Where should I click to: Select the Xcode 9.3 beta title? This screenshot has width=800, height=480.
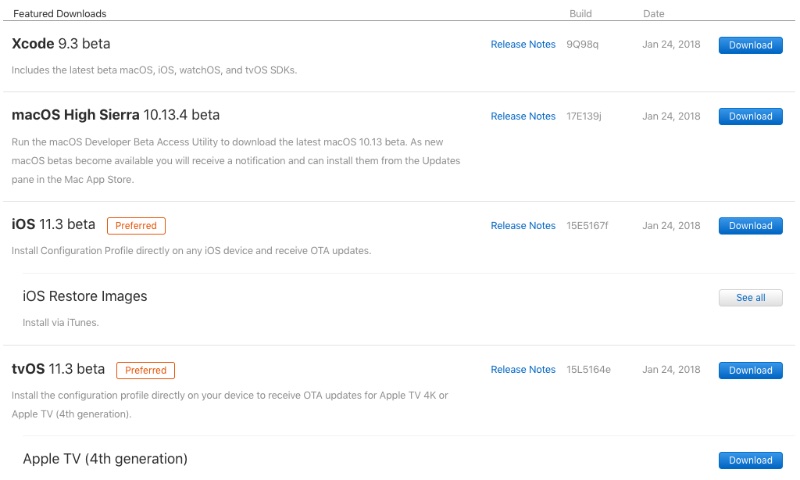(61, 44)
